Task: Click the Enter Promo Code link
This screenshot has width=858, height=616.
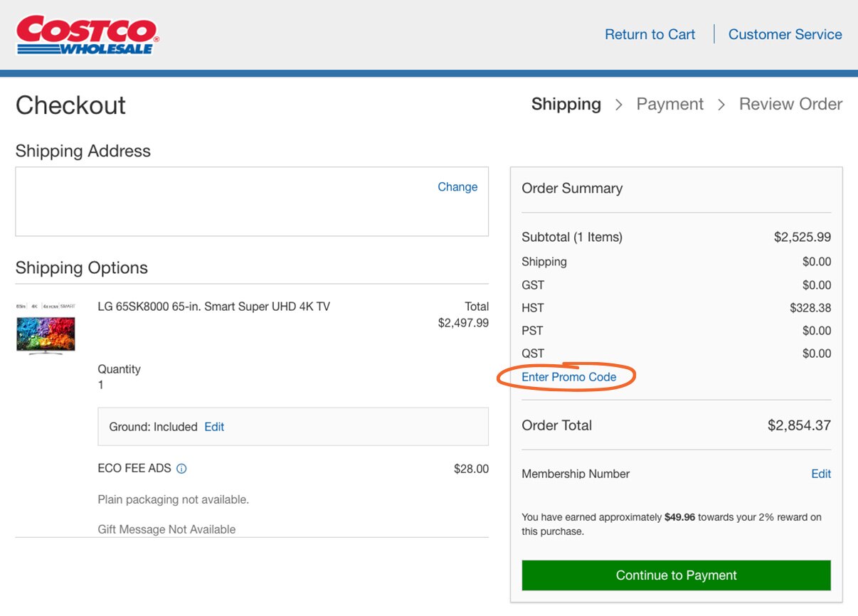Action: click(569, 377)
